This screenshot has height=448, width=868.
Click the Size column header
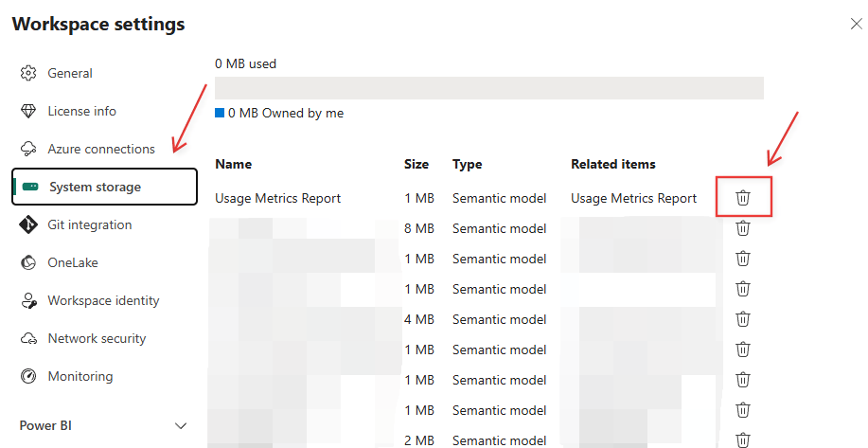point(416,164)
